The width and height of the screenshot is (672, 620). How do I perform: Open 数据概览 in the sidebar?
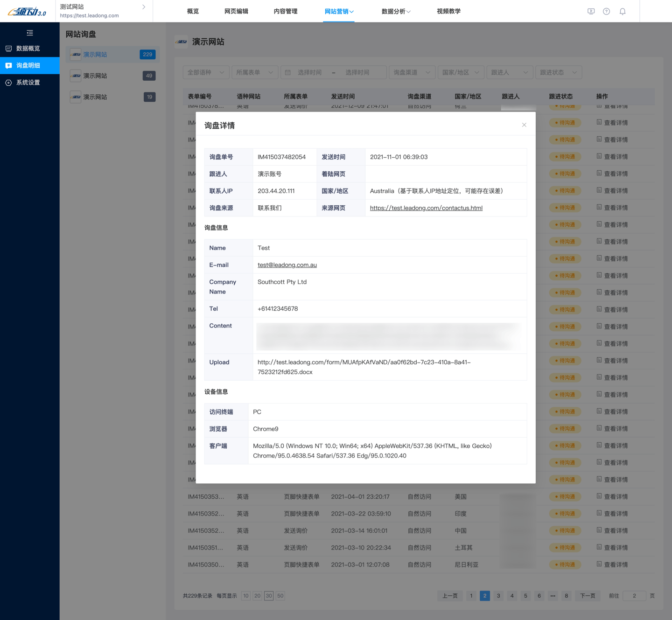28,49
